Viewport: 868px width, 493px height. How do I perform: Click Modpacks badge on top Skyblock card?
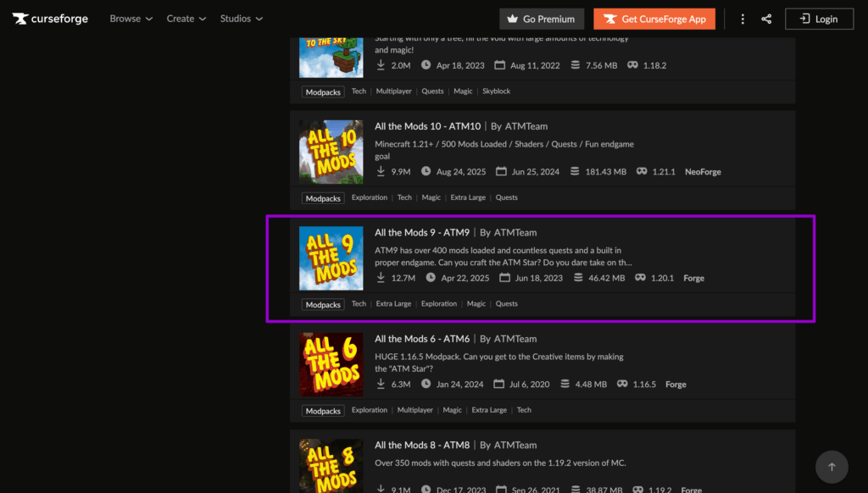pos(323,91)
